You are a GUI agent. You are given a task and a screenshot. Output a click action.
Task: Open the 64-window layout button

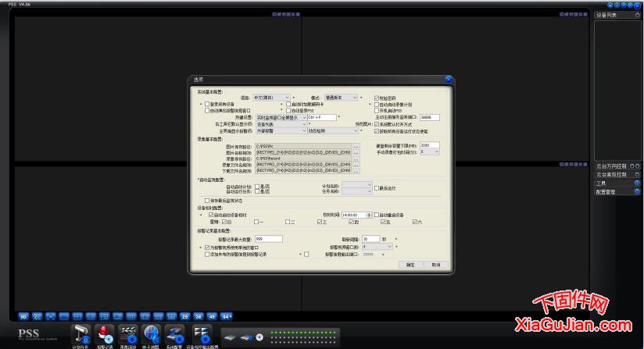[227, 317]
